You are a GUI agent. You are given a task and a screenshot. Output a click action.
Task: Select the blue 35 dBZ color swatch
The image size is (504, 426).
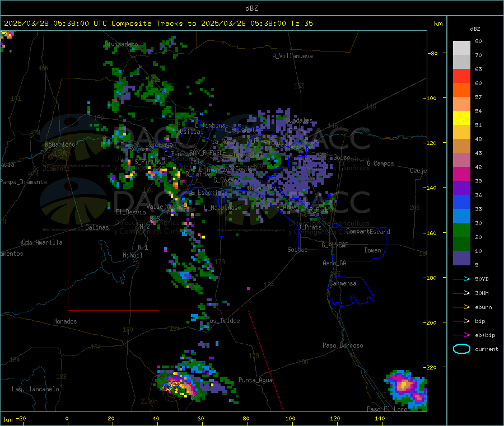click(461, 202)
